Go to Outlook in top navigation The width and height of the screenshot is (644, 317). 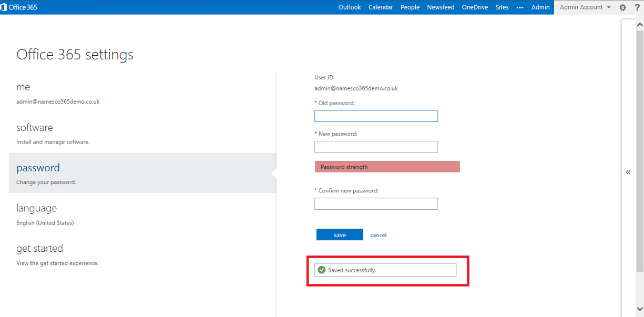pyautogui.click(x=350, y=7)
